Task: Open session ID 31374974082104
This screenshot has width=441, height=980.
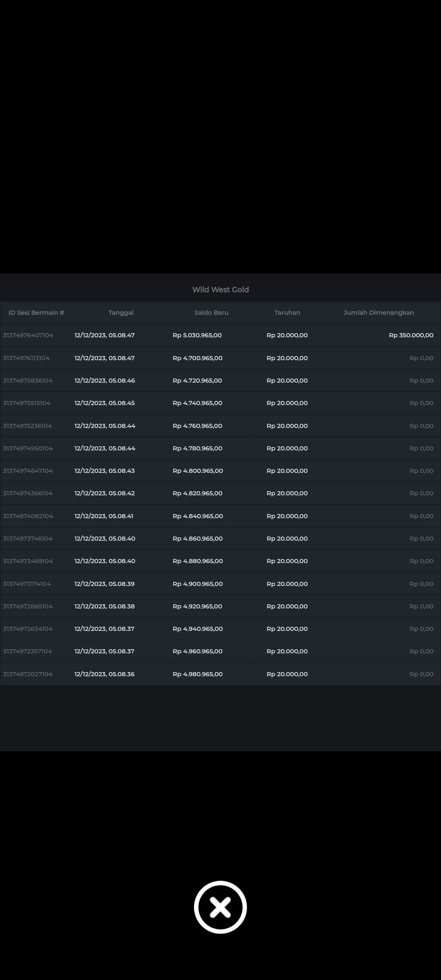Action: [28, 516]
